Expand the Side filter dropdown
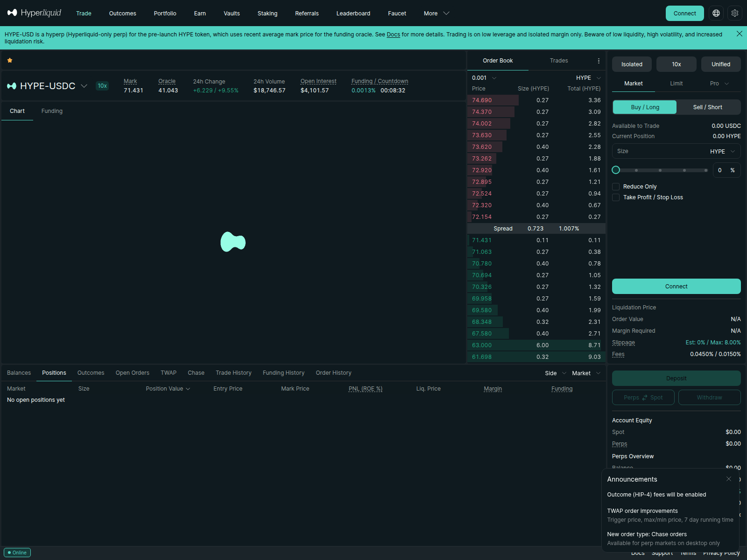The image size is (747, 560). [x=556, y=373]
